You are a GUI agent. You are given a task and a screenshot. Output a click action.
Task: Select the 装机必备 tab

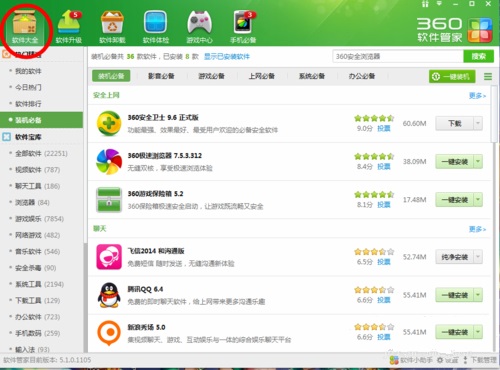point(111,76)
